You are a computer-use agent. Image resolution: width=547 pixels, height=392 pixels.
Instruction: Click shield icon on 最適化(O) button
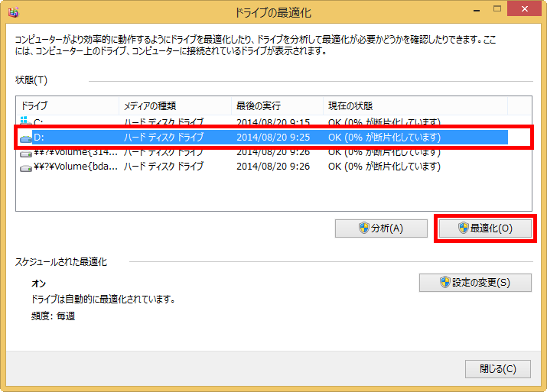(464, 228)
